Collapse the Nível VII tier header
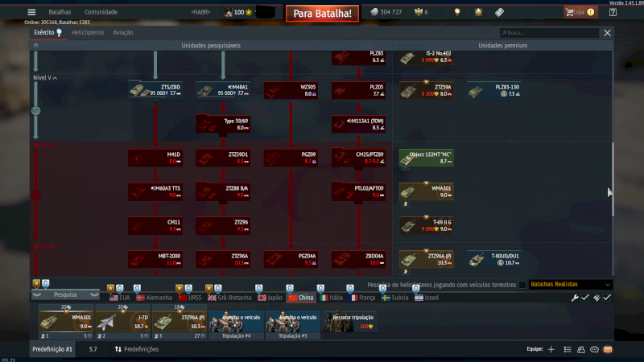 47,247
